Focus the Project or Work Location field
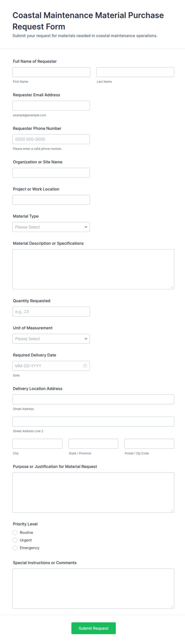Screen dimensions: 185x644 [51, 200]
